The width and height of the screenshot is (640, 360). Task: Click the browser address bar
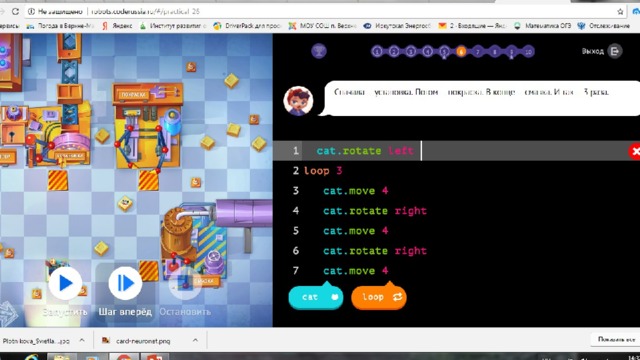click(322, 11)
